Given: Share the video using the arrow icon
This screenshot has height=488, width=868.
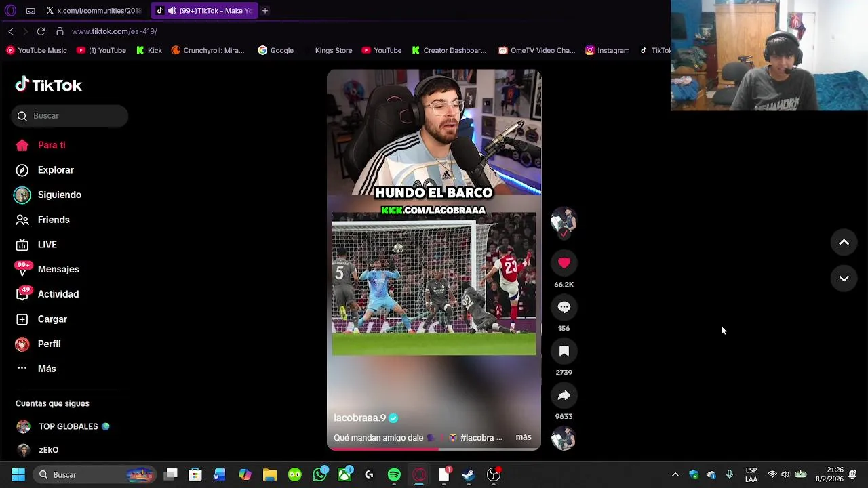Looking at the screenshot, I should [564, 395].
